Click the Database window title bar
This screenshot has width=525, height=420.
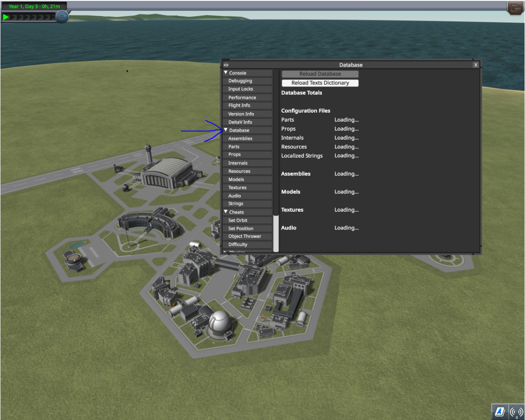[x=351, y=65]
